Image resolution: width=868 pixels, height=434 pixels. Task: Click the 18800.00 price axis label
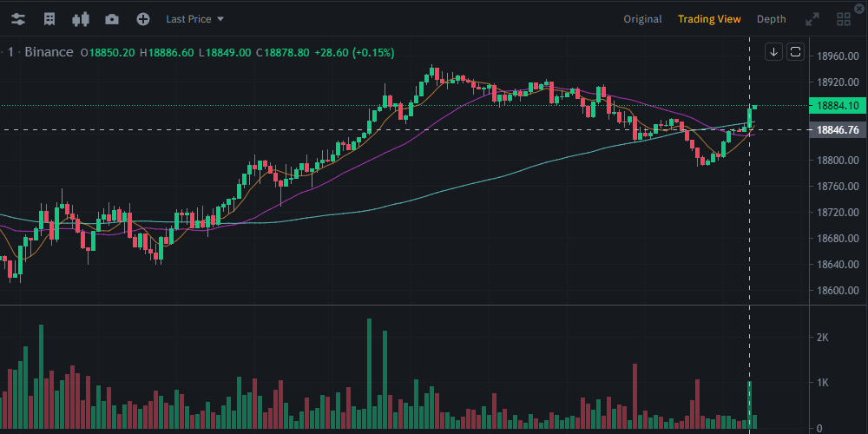(838, 161)
